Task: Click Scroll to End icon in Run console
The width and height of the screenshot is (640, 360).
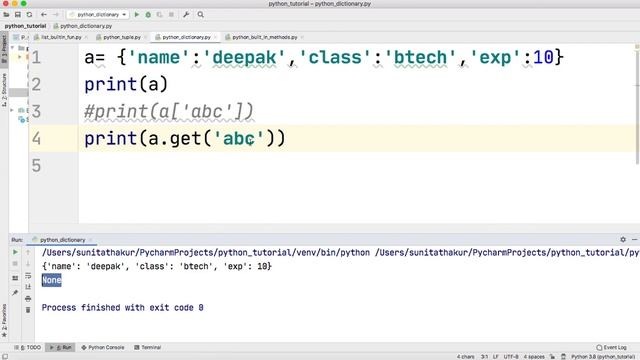Action: pyautogui.click(x=28, y=287)
